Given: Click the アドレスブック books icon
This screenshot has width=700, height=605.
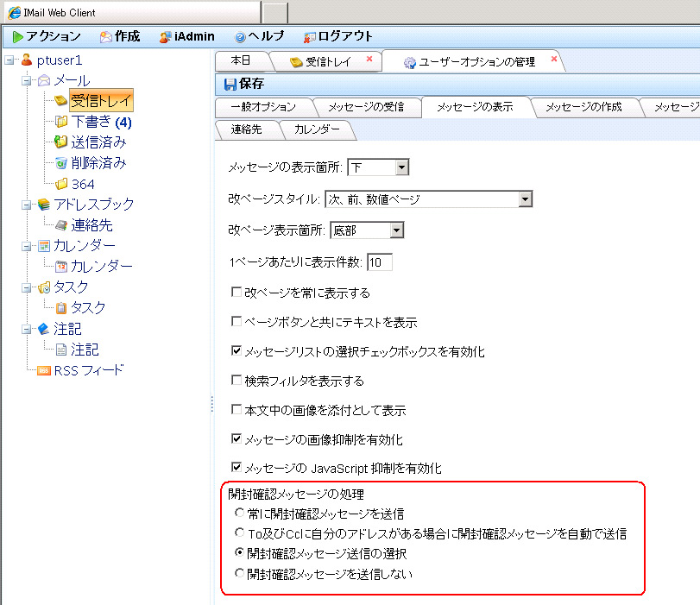Looking at the screenshot, I should [44, 204].
